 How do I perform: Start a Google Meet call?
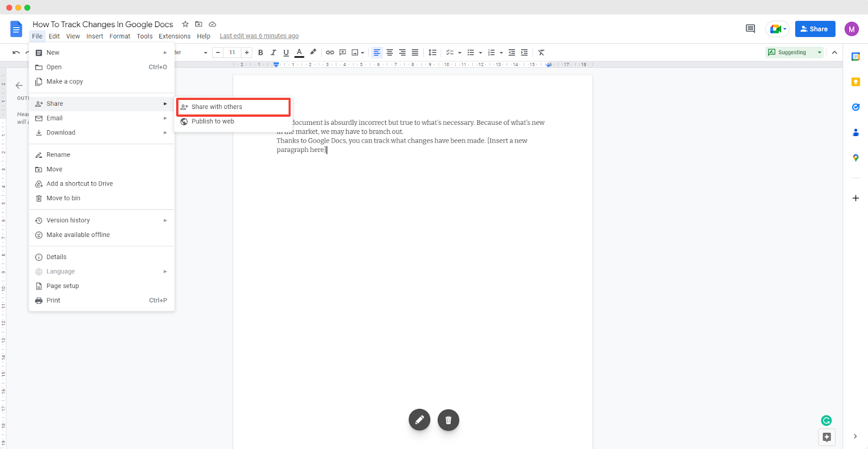pyautogui.click(x=777, y=29)
